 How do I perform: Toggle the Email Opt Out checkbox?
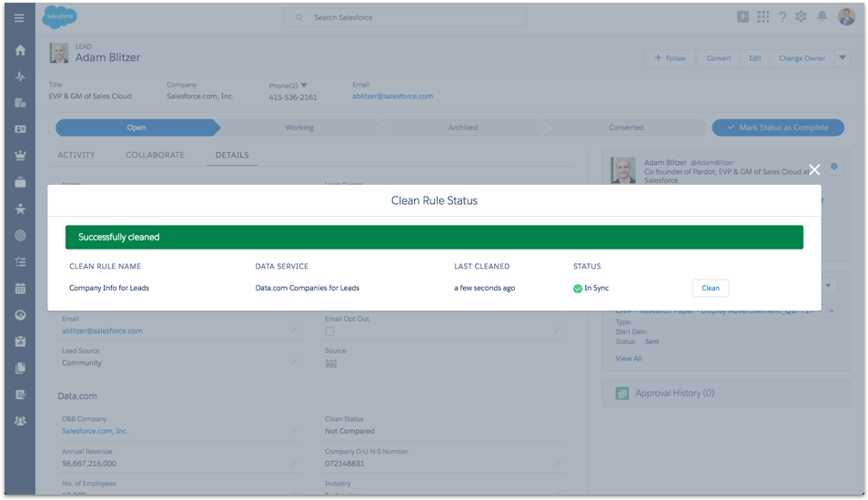pyautogui.click(x=330, y=332)
